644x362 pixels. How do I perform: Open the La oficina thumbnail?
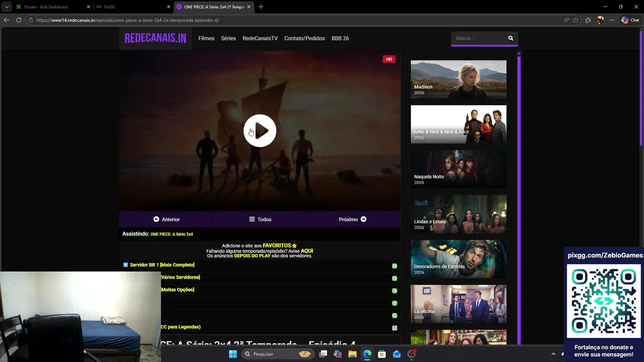[458, 304]
